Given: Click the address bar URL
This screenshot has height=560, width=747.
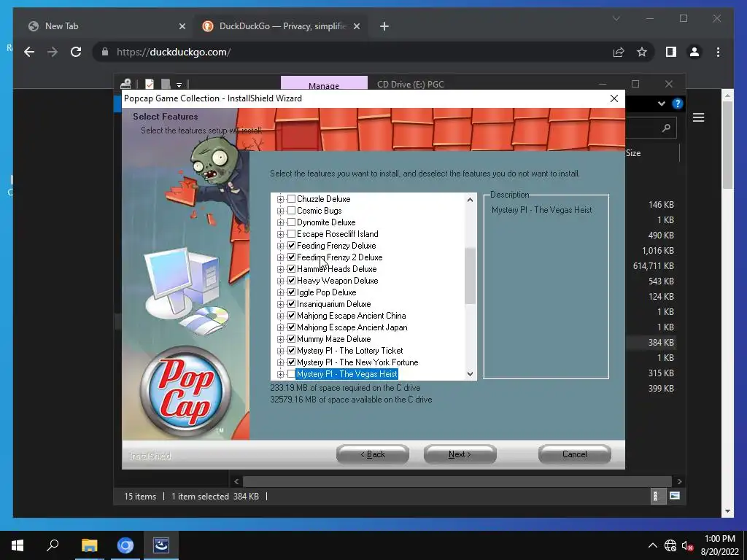Looking at the screenshot, I should [x=174, y=52].
